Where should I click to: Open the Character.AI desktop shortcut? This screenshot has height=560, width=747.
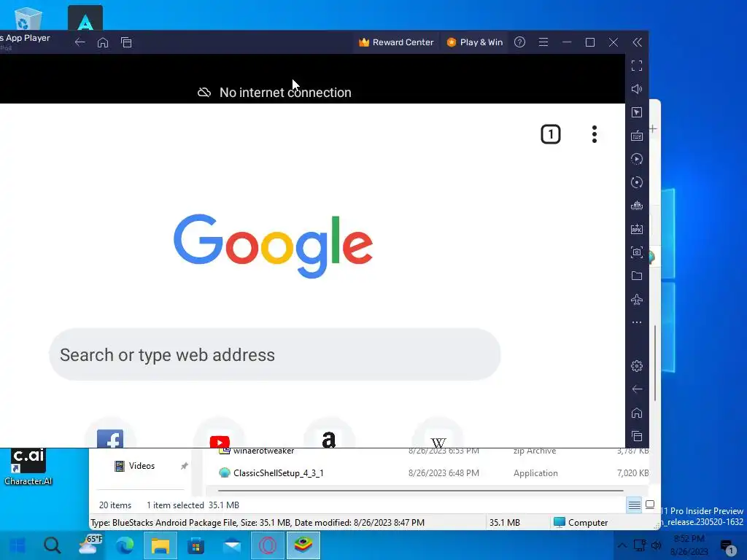(x=28, y=467)
